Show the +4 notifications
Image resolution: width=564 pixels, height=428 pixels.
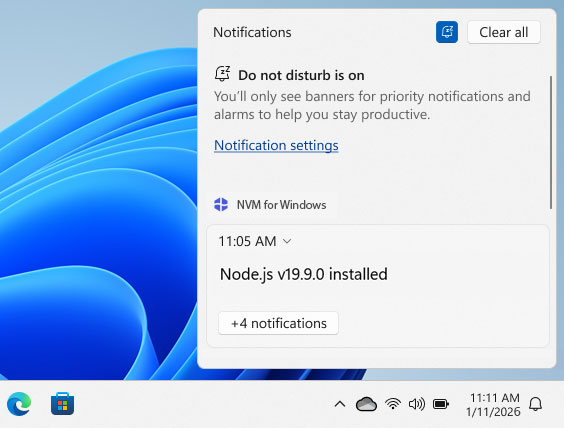(x=278, y=323)
